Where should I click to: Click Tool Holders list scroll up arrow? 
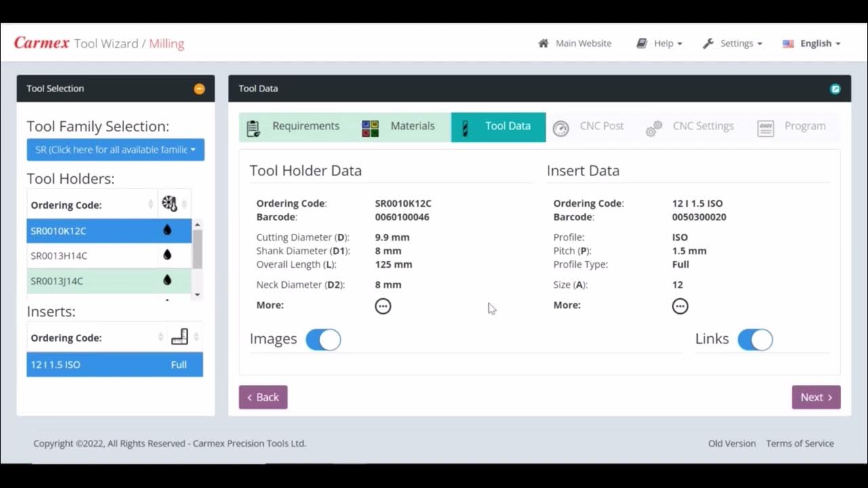pos(197,224)
